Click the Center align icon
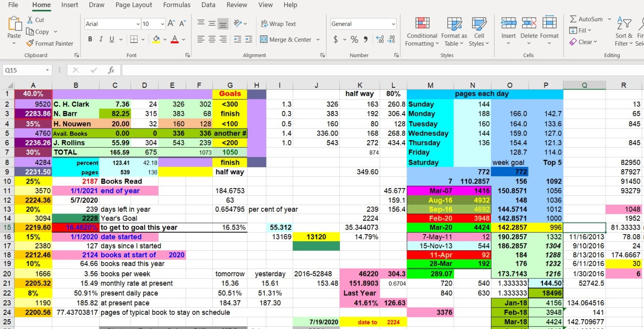Screen dimensions: 644x329 [x=212, y=39]
